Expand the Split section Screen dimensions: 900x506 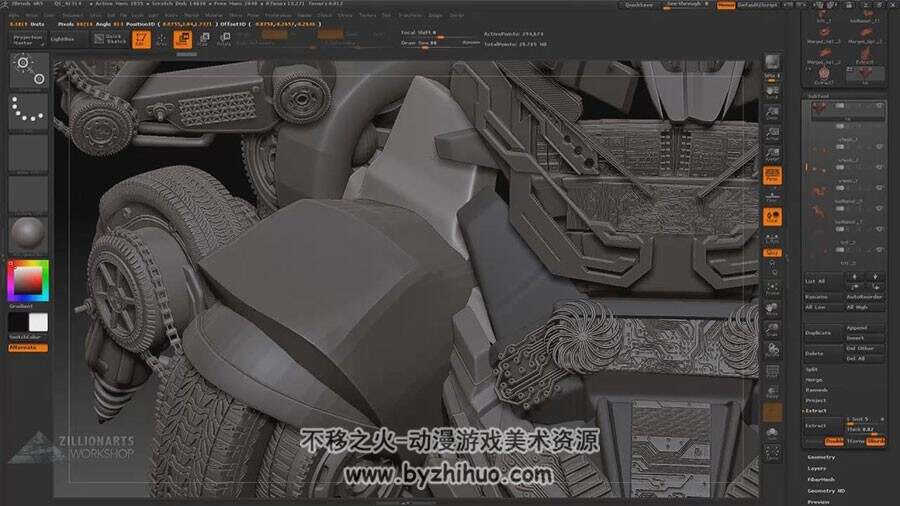[812, 369]
